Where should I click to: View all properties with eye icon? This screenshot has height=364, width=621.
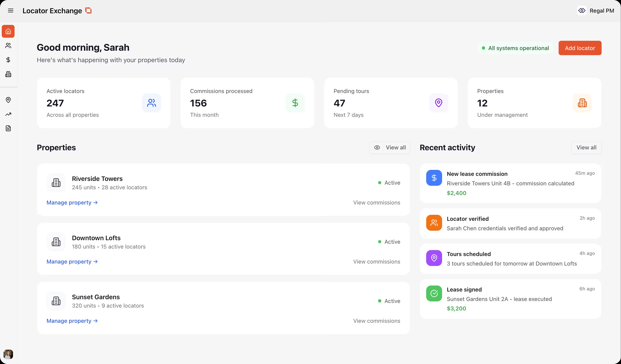(x=390, y=148)
